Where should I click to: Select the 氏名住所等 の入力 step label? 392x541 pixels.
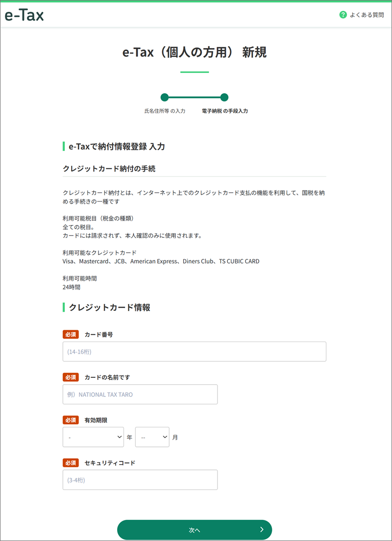pyautogui.click(x=165, y=111)
